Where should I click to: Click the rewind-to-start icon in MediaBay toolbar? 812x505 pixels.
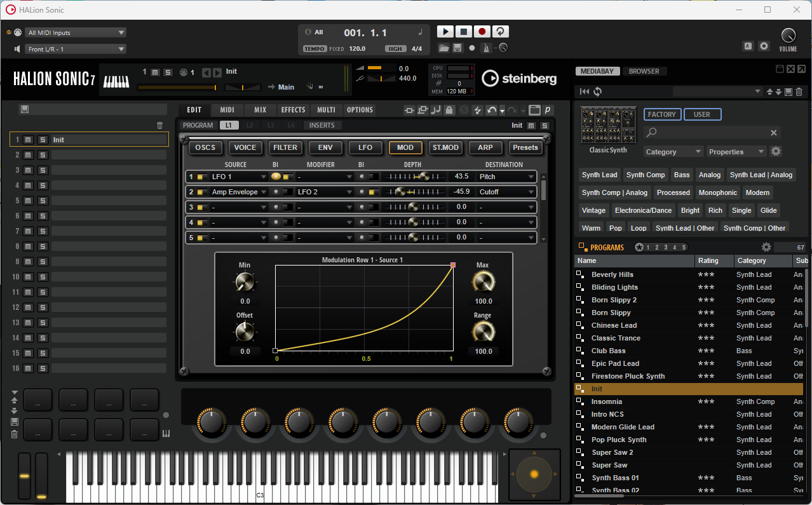point(585,92)
